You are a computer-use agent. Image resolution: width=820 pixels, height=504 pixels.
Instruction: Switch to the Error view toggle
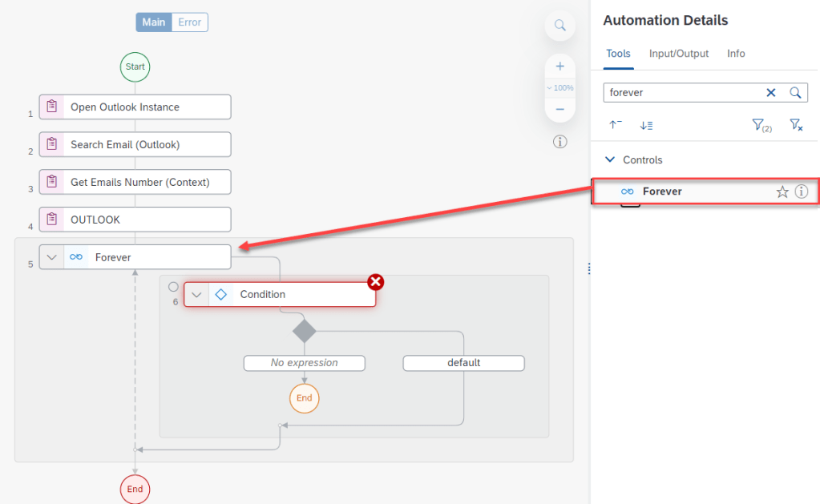(x=190, y=22)
